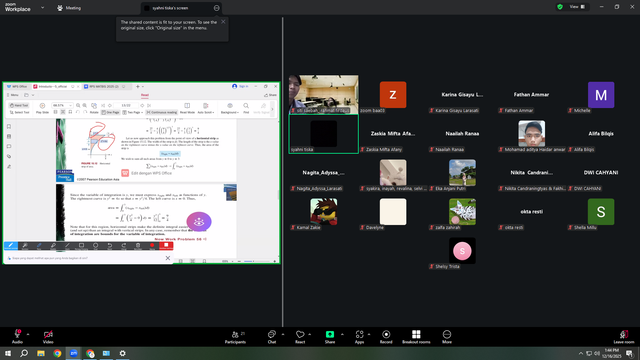
Task: Click Leave room
Action: click(624, 337)
